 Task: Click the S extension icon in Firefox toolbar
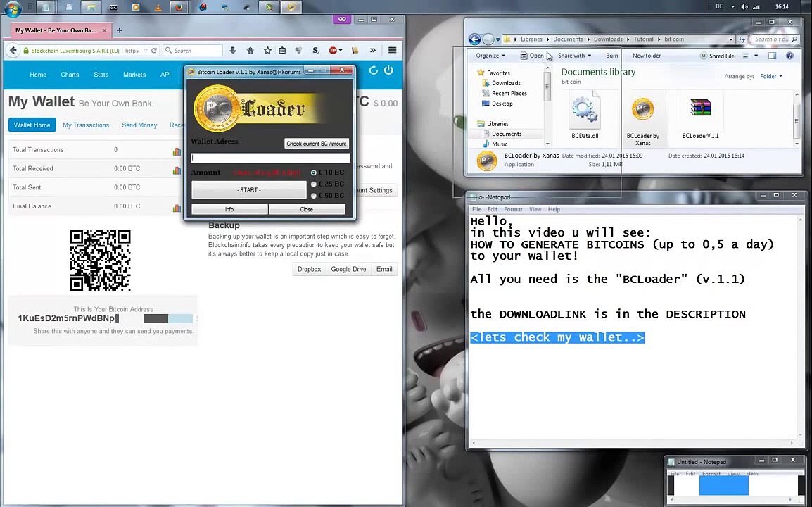[x=315, y=50]
